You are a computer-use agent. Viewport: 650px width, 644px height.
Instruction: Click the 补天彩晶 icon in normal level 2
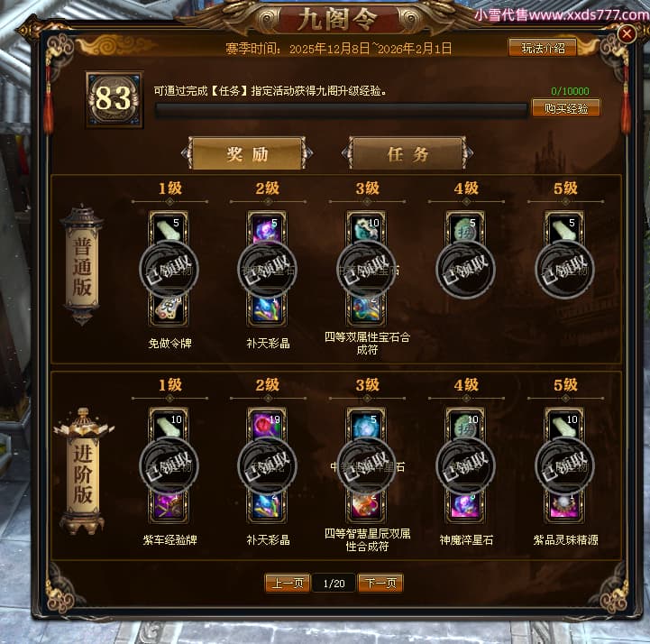point(267,309)
